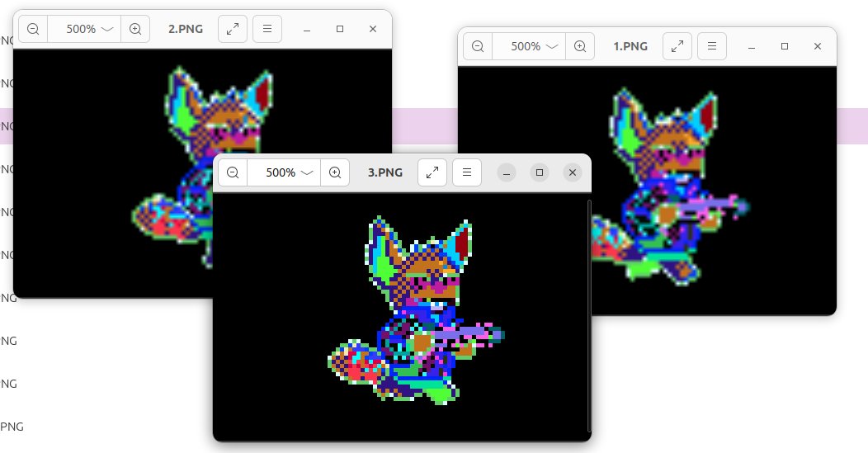Viewport: 868px width, 453px height.
Task: Click the vertical scrollbar in 3.PNG window
Action: 589,316
